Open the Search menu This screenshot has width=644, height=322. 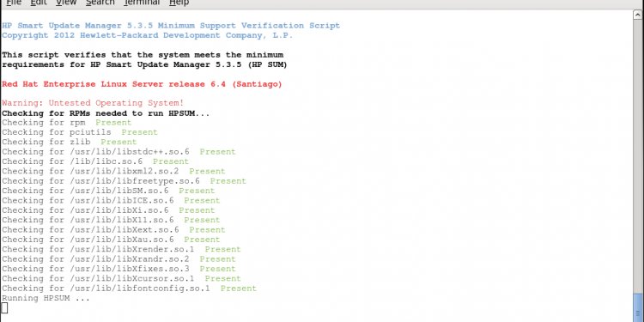(x=100, y=3)
